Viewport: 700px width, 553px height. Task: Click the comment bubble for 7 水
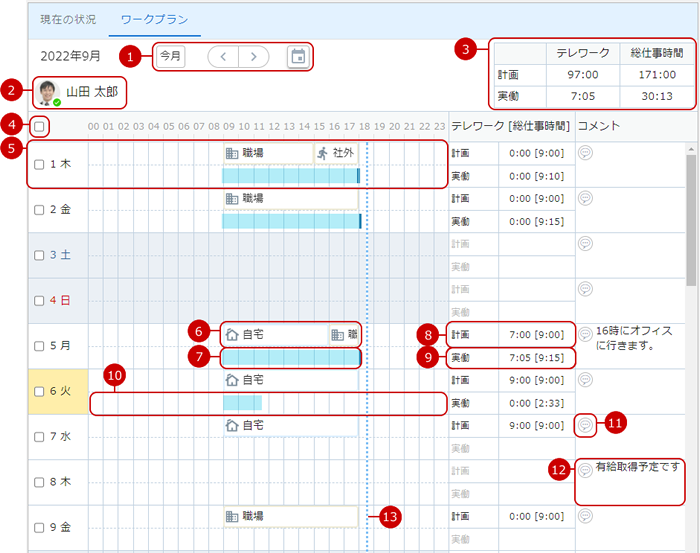(586, 425)
